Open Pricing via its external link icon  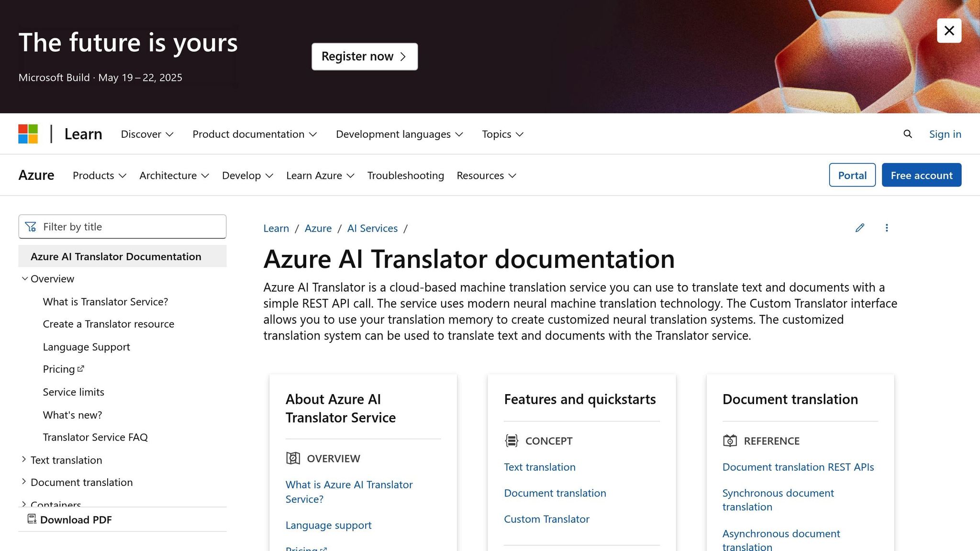(x=80, y=368)
